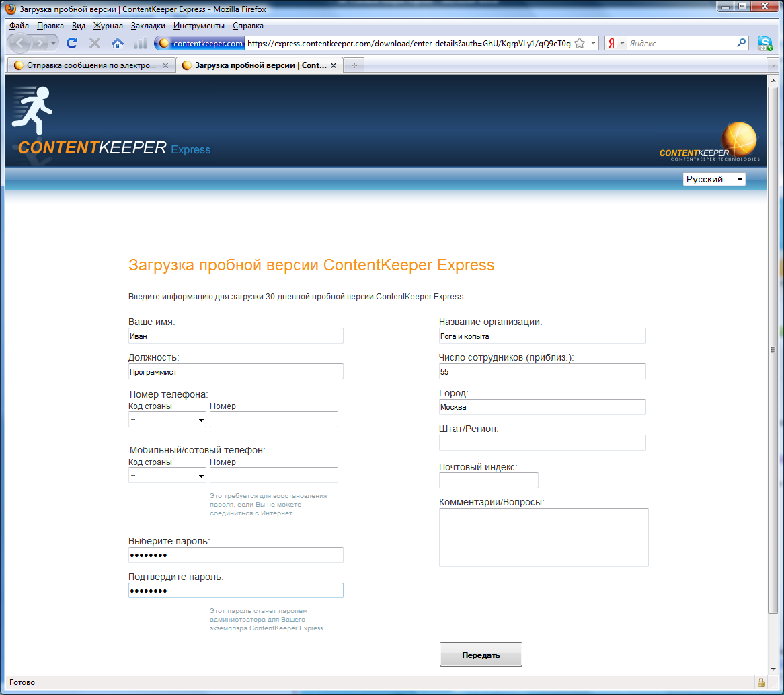Reload the page with the refresh icon

(72, 44)
